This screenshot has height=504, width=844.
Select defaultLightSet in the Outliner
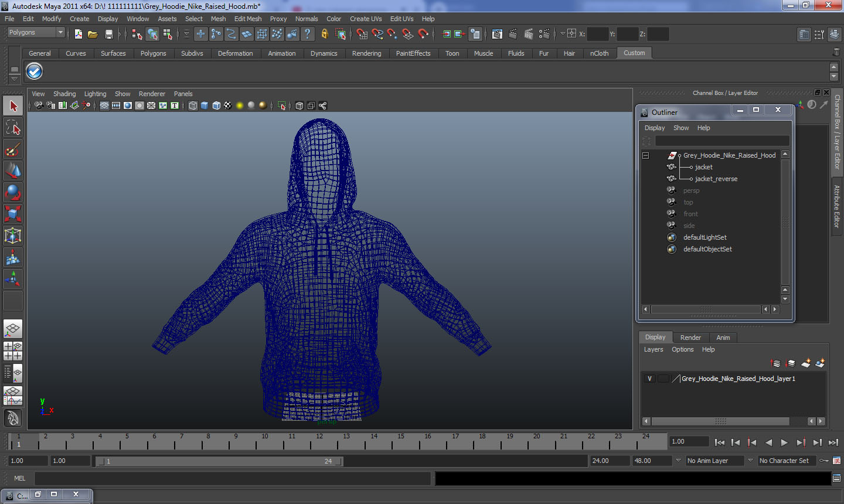705,237
